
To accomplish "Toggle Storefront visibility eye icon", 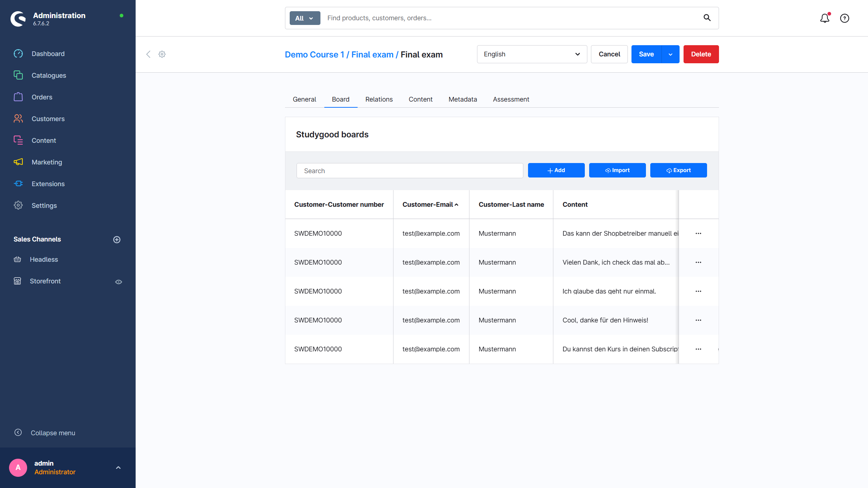I will [x=119, y=282].
